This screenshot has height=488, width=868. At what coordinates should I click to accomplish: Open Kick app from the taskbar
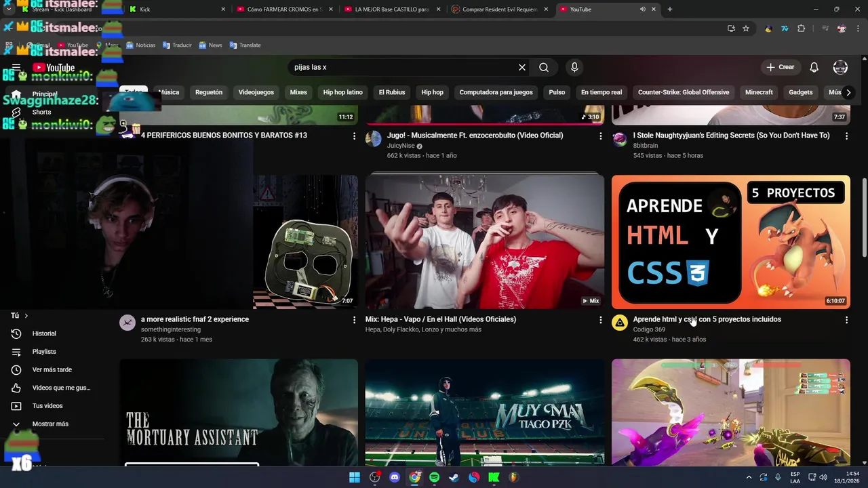494,477
